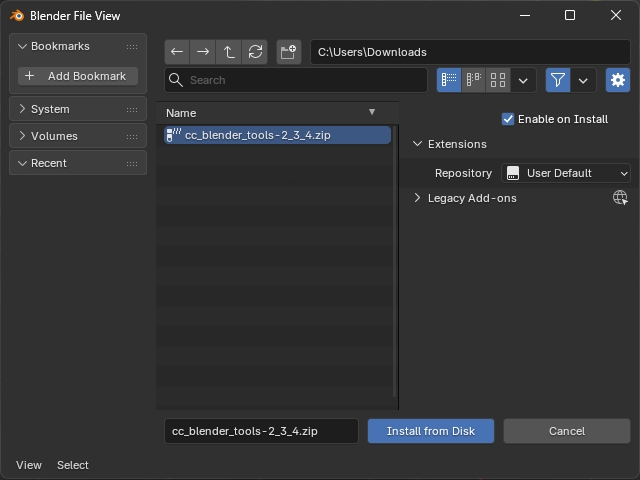
Task: Switch to horizontal list display mode
Action: coord(473,80)
